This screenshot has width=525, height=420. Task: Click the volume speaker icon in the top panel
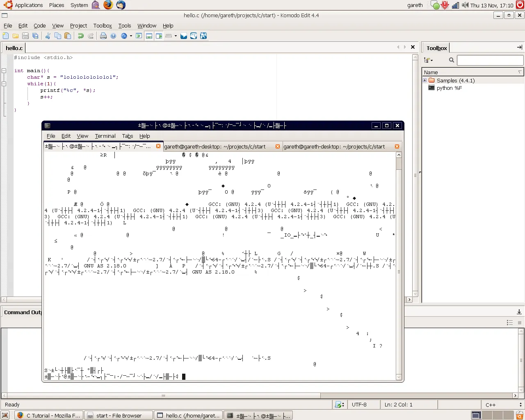tap(465, 5)
